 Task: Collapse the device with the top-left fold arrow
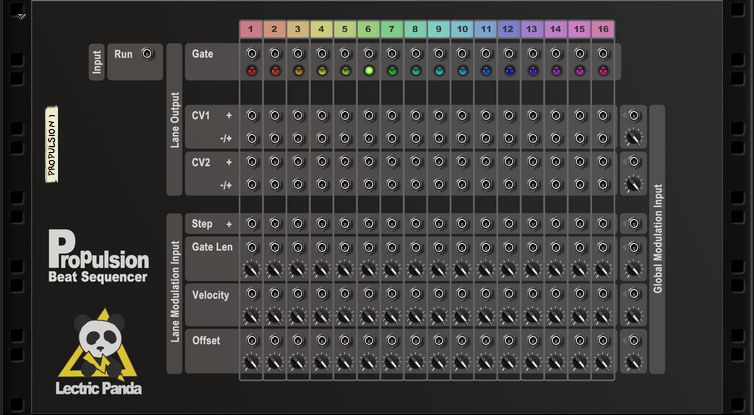click(21, 16)
